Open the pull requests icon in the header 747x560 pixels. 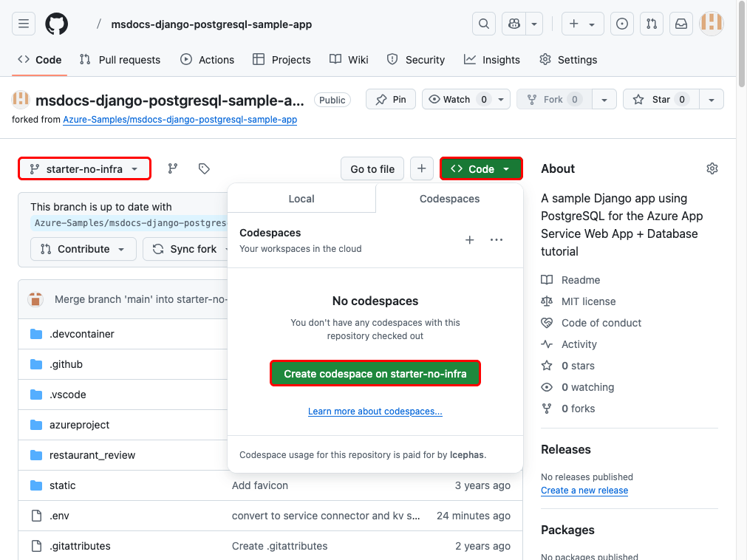point(651,23)
